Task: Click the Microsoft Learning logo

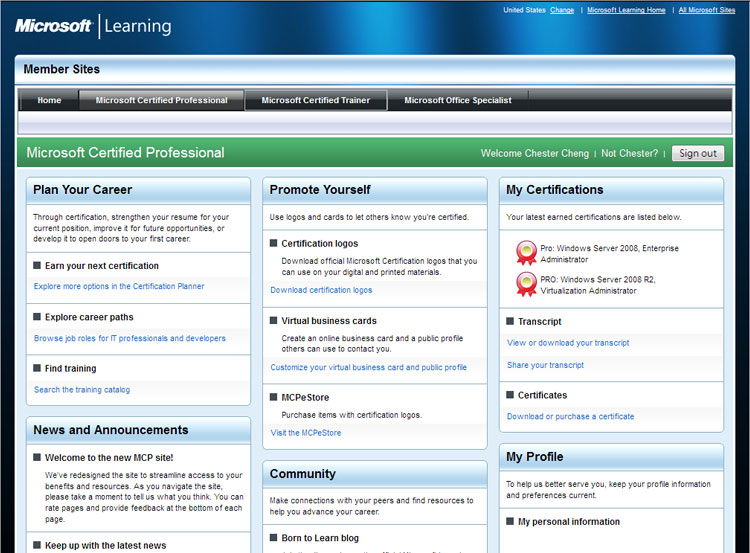Action: (93, 26)
